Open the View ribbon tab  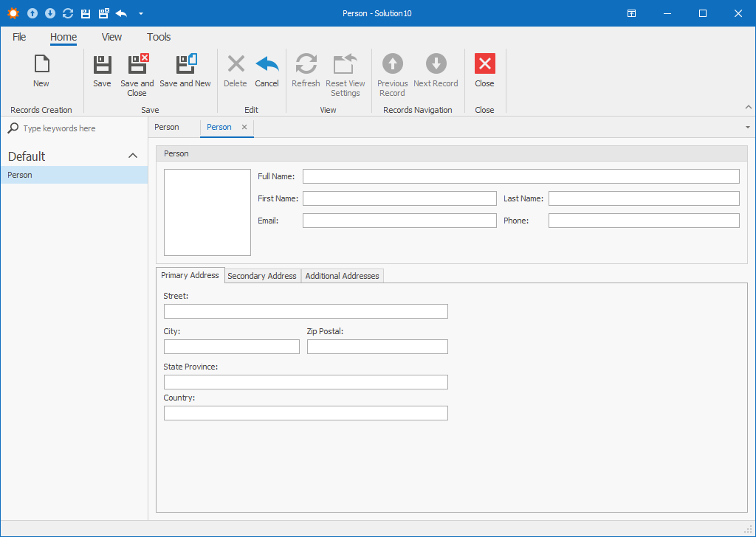click(x=112, y=37)
